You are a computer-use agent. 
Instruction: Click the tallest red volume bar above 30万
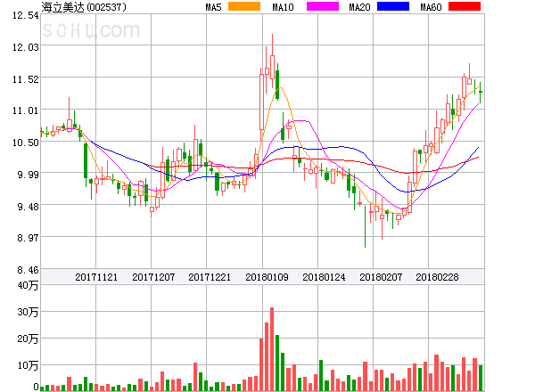pos(272,349)
